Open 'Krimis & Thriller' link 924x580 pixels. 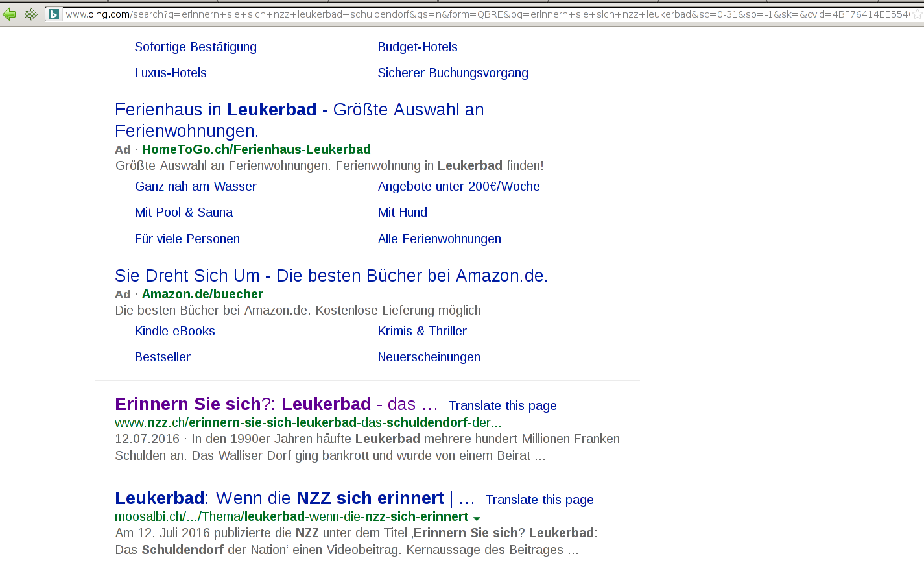click(422, 331)
